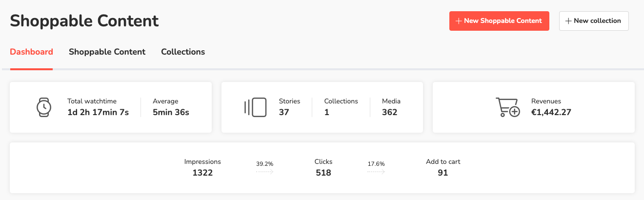
Task: Click the Revenues amount €1,442.27
Action: (x=551, y=112)
